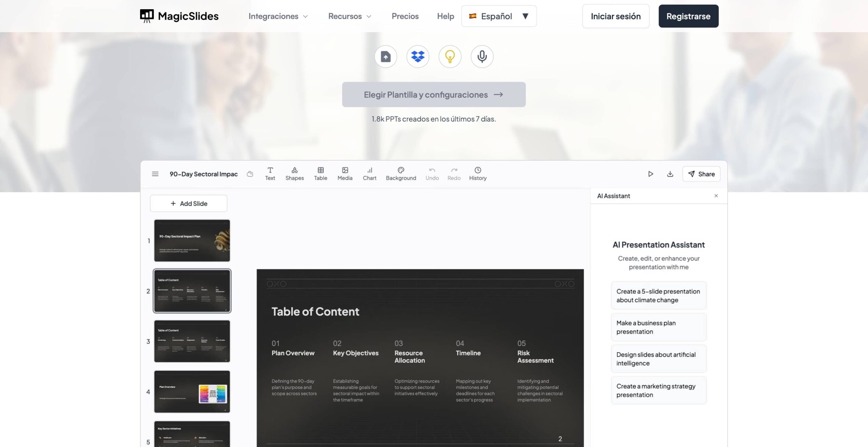Screen dimensions: 868x447
Task: Insert a Table from the toolbar
Action: click(320, 174)
